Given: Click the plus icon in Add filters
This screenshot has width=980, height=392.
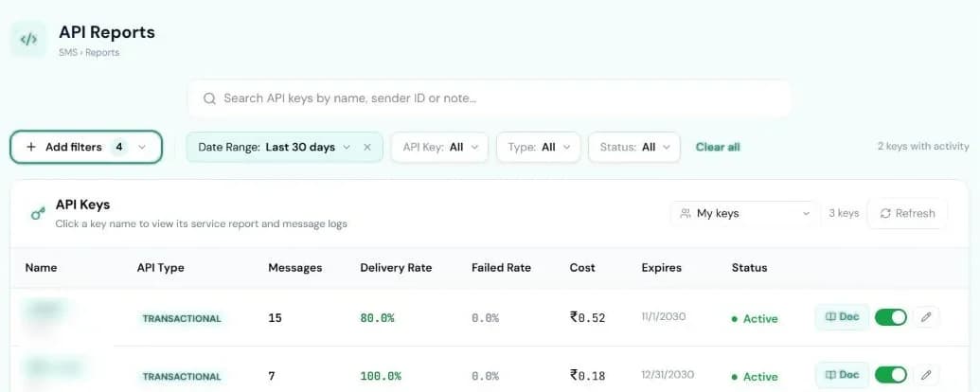Looking at the screenshot, I should tap(31, 147).
